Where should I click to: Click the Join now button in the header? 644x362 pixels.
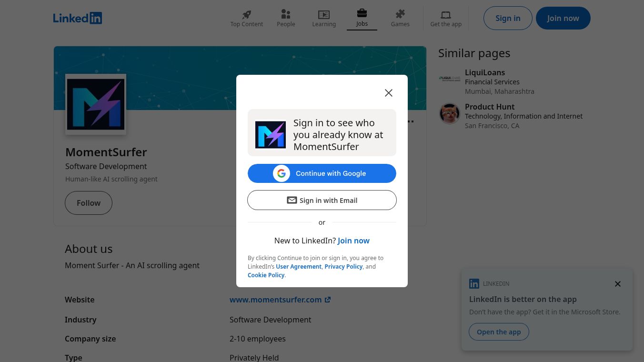pos(563,18)
